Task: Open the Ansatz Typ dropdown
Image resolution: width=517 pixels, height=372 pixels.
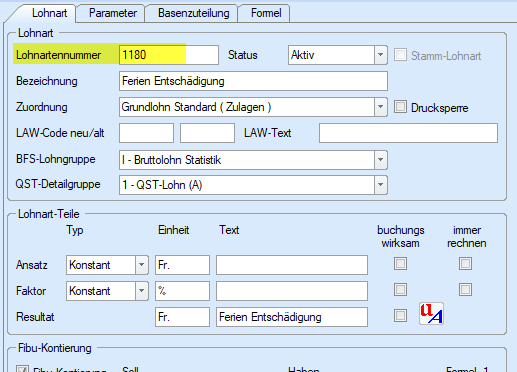Action: coord(142,265)
